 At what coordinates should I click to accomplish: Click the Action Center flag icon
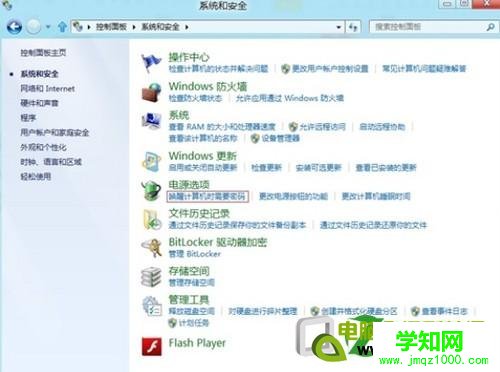pyautogui.click(x=151, y=63)
